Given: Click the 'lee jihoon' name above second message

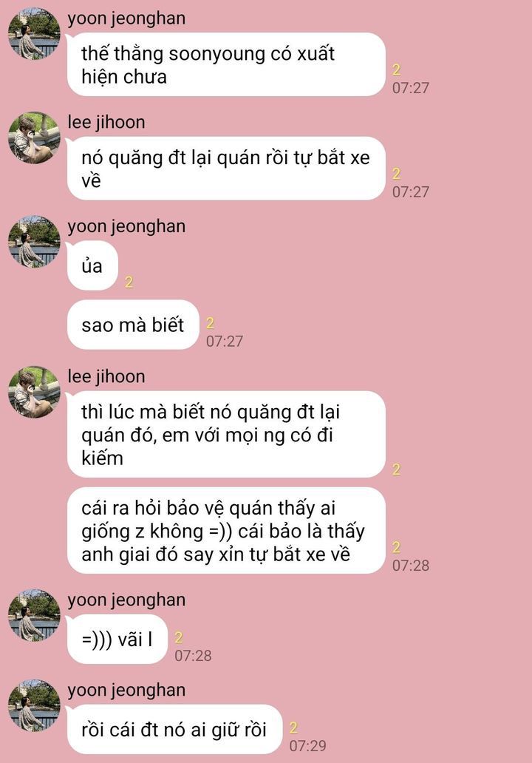Looking at the screenshot, I should (106, 122).
